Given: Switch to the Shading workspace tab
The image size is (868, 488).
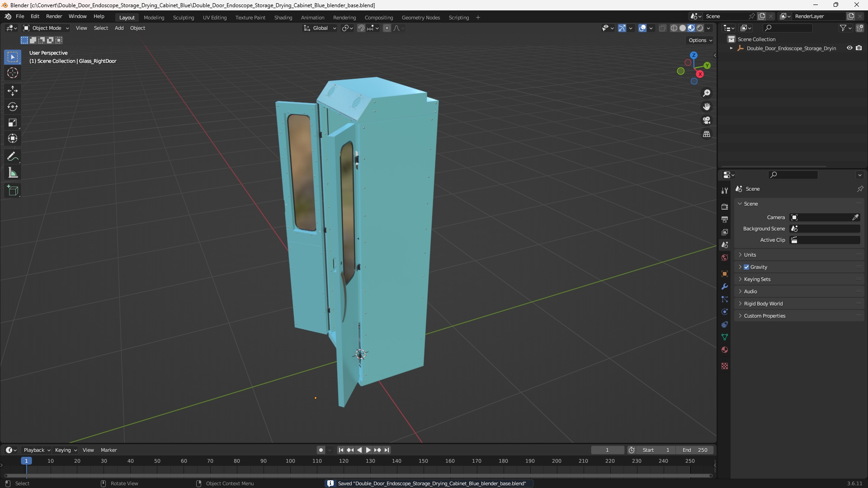Looking at the screenshot, I should 283,18.
